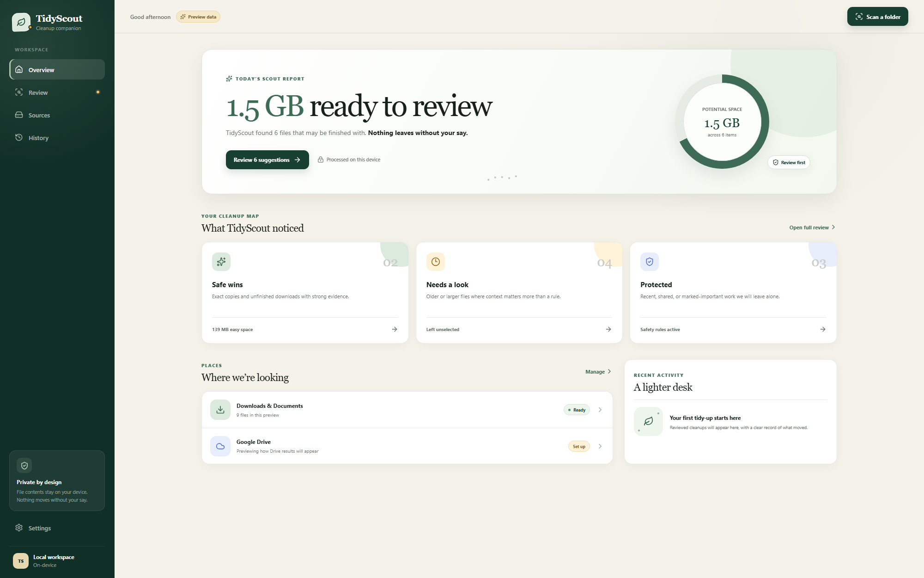The height and width of the screenshot is (578, 924).
Task: Click the '1.5 GB ready to review' headline
Action: pyautogui.click(x=359, y=106)
